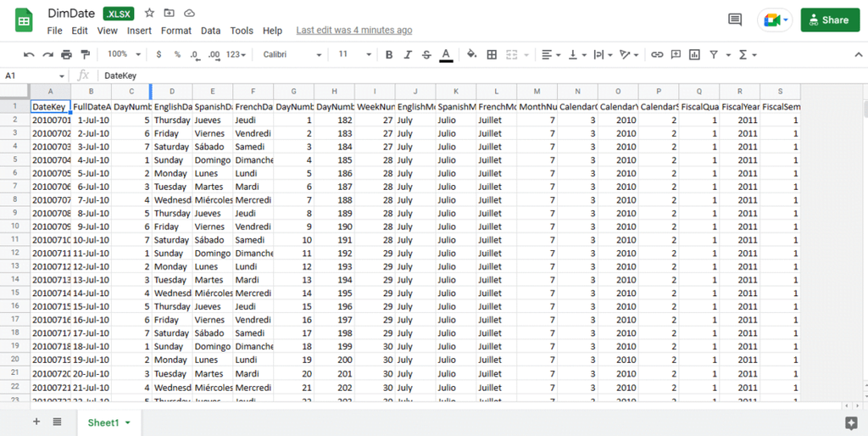This screenshot has width=868, height=436.
Task: Star the DimDate document
Action: tap(149, 14)
